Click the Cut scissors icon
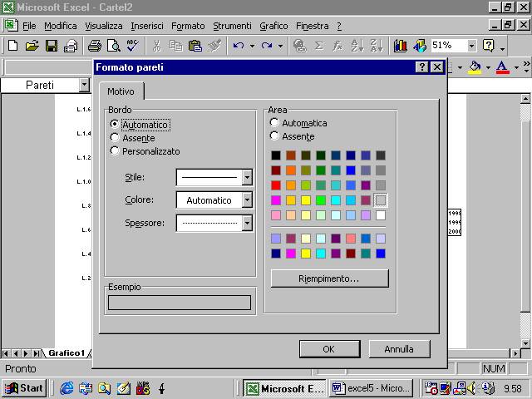This screenshot has height=399, width=532. [x=157, y=46]
